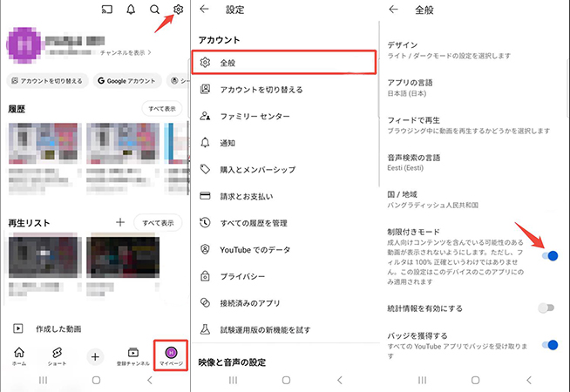The image size is (570, 392).
Task: Tap home button on left phone
Action: [x=96, y=381]
